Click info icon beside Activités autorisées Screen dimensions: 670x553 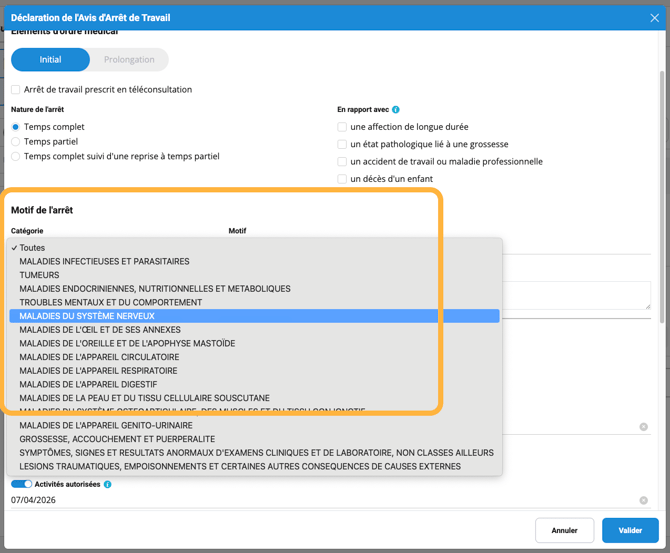pyautogui.click(x=107, y=484)
